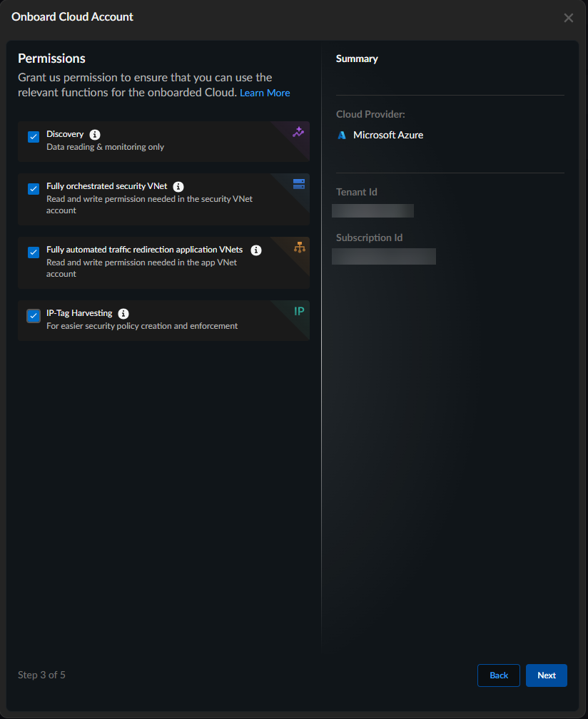Click the blurred Tenant Id value
The width and height of the screenshot is (588, 719).
373,210
